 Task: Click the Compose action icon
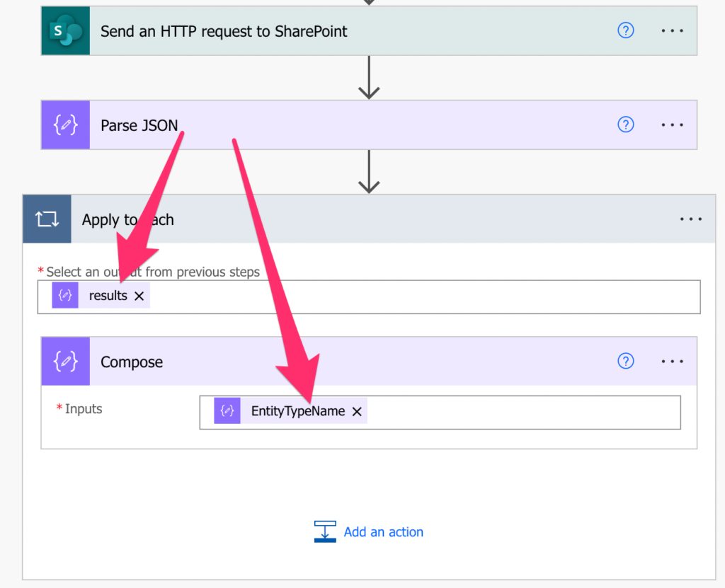[x=65, y=361]
